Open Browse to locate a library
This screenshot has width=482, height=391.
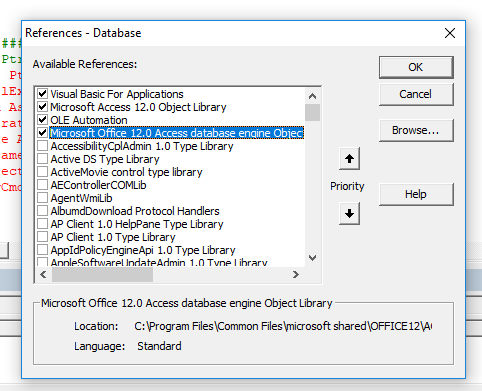tap(416, 130)
